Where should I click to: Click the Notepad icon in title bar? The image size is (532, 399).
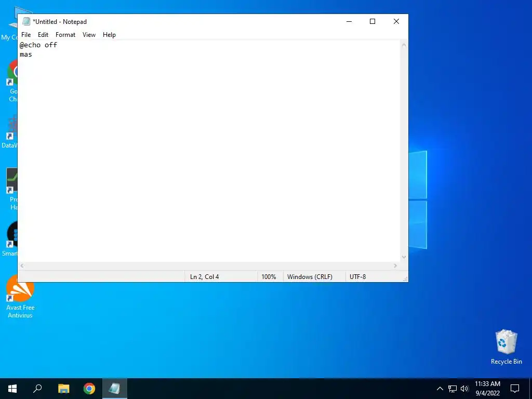pos(26,21)
